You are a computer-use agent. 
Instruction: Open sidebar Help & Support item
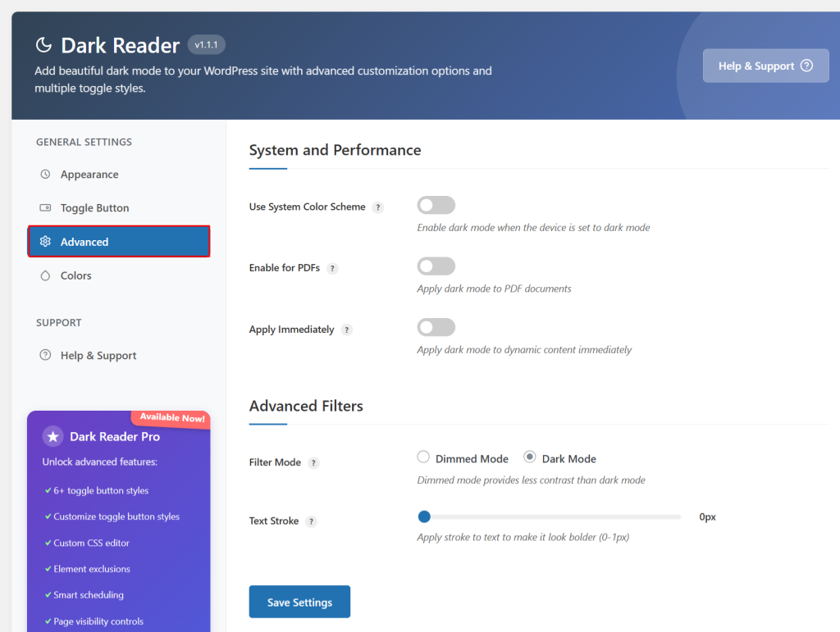click(x=118, y=355)
